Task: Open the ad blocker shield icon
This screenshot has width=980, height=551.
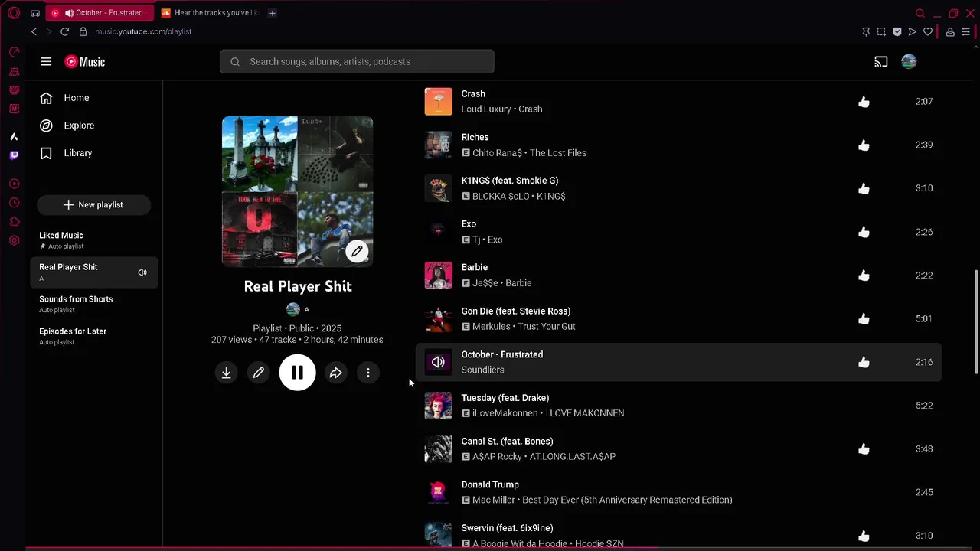Action: point(897,32)
